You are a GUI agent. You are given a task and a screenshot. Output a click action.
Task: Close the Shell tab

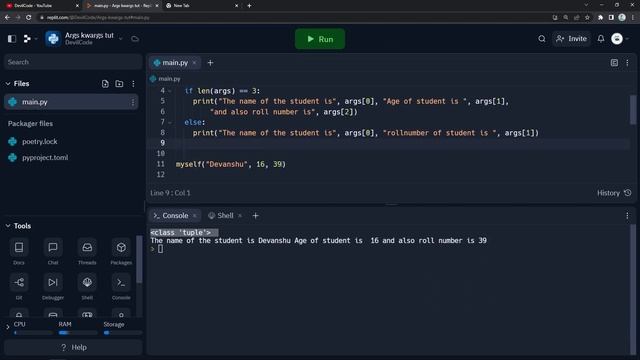point(240,216)
